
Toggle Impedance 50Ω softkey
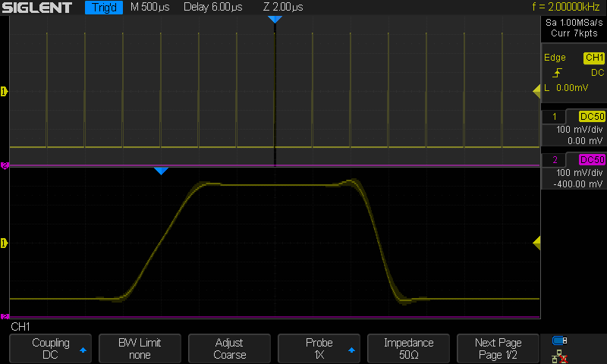408,349
